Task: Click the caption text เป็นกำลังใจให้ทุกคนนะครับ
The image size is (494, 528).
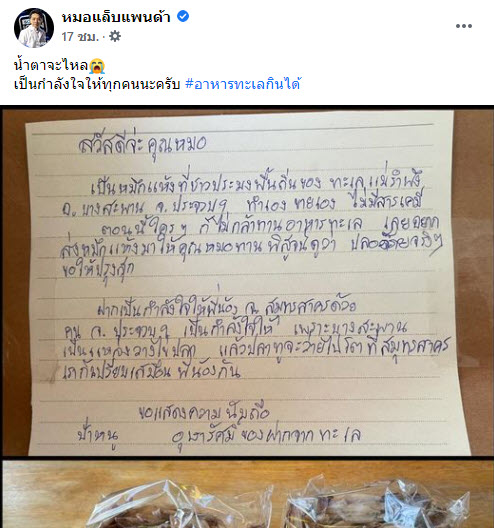Action: point(97,84)
